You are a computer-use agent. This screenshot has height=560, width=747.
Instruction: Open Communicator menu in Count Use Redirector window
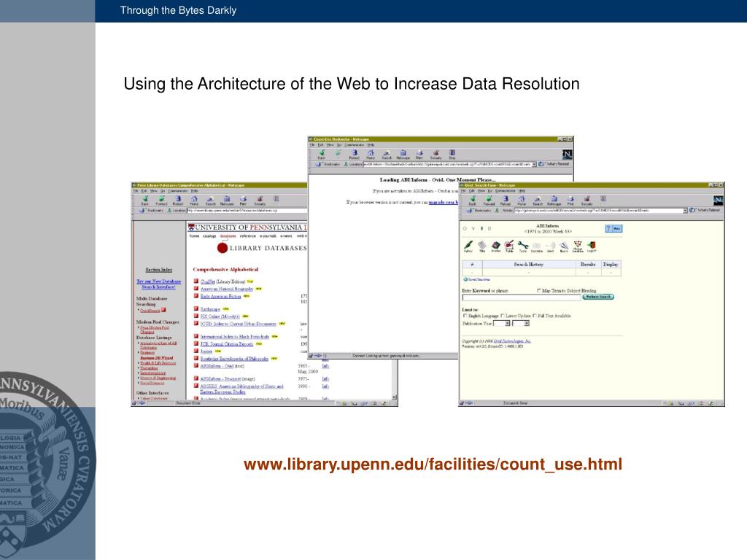[354, 145]
